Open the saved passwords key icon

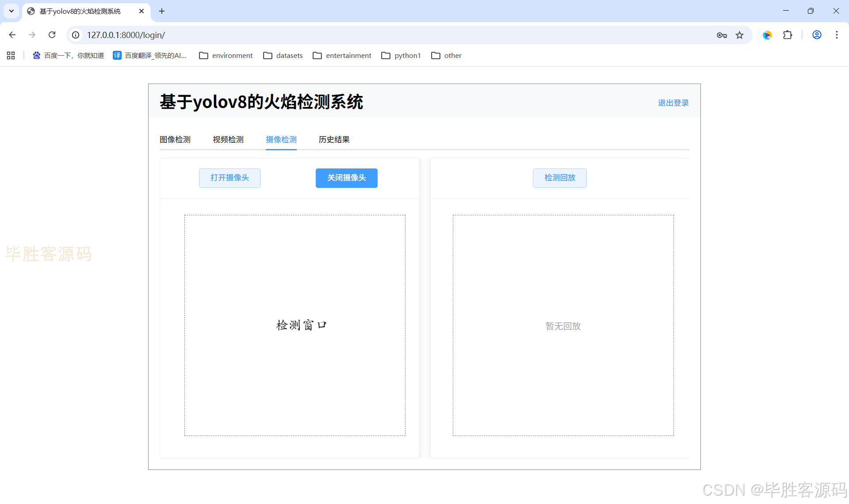[722, 35]
